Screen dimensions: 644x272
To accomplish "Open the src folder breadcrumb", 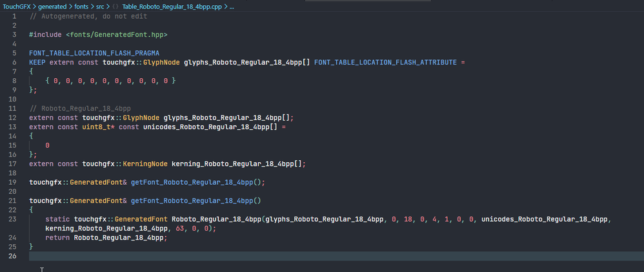I will [100, 7].
